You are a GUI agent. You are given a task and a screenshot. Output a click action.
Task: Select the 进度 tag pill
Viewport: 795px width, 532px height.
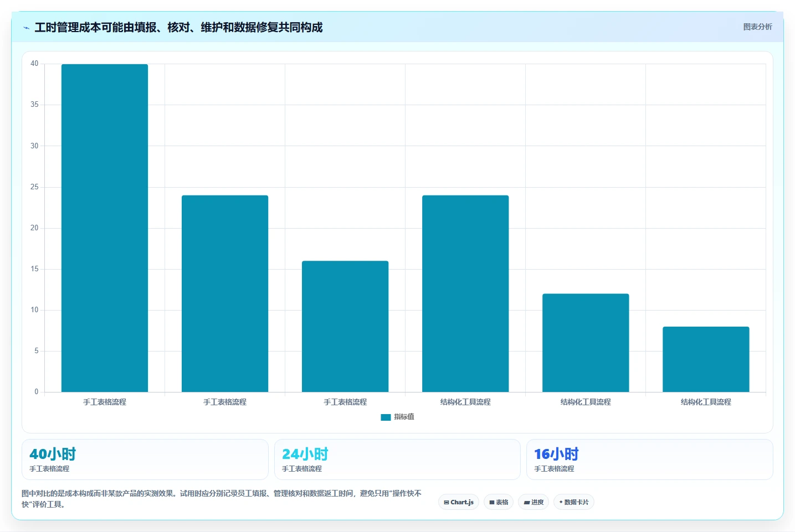[x=534, y=502]
